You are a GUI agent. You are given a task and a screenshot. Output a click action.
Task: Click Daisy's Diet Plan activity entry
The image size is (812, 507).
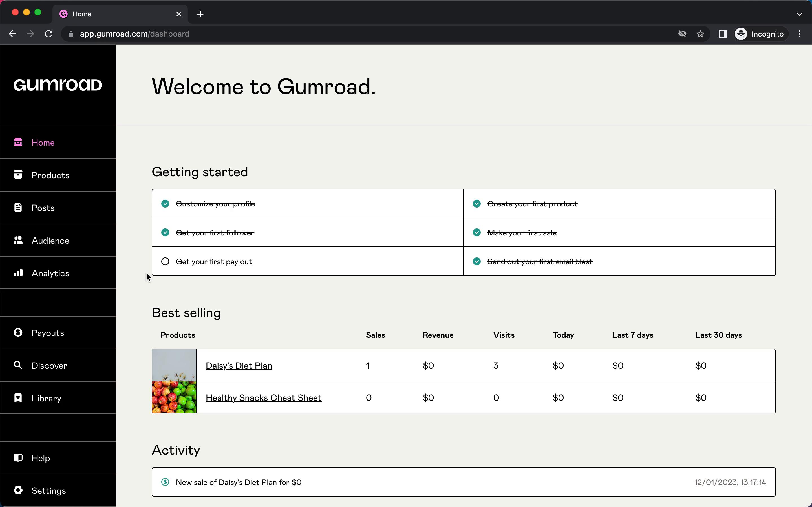click(x=247, y=482)
